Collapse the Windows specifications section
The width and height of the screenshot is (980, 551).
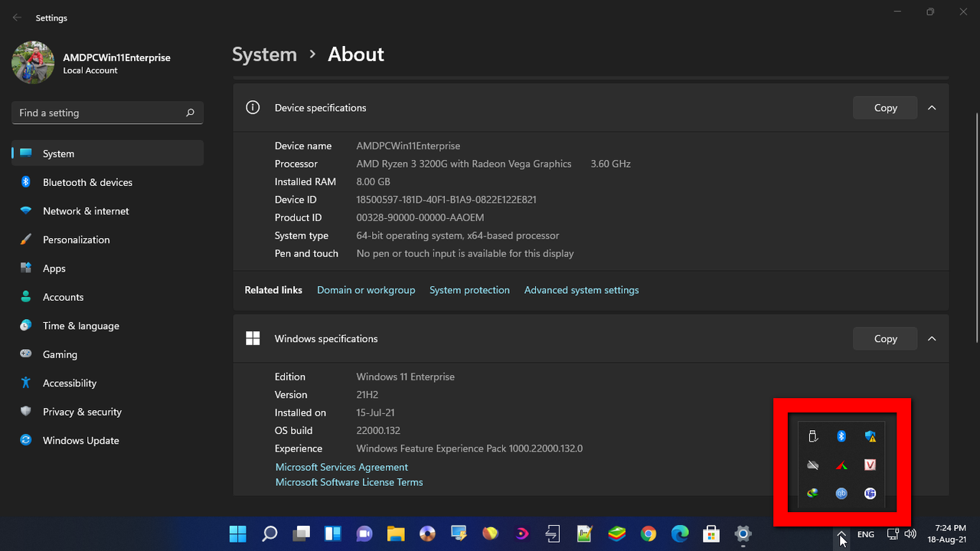point(932,338)
